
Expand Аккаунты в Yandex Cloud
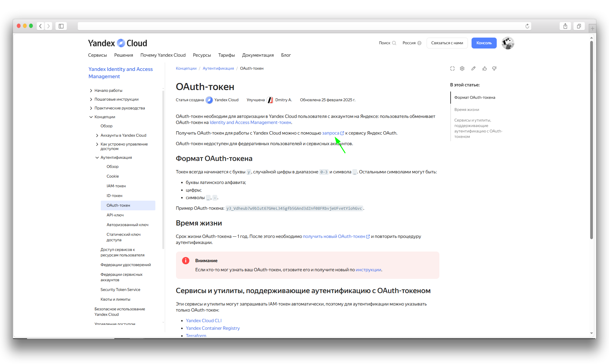[x=97, y=135]
